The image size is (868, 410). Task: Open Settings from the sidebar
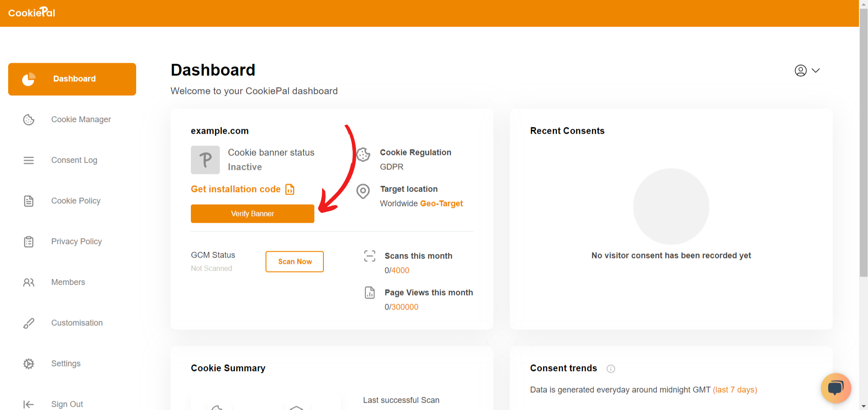point(66,363)
